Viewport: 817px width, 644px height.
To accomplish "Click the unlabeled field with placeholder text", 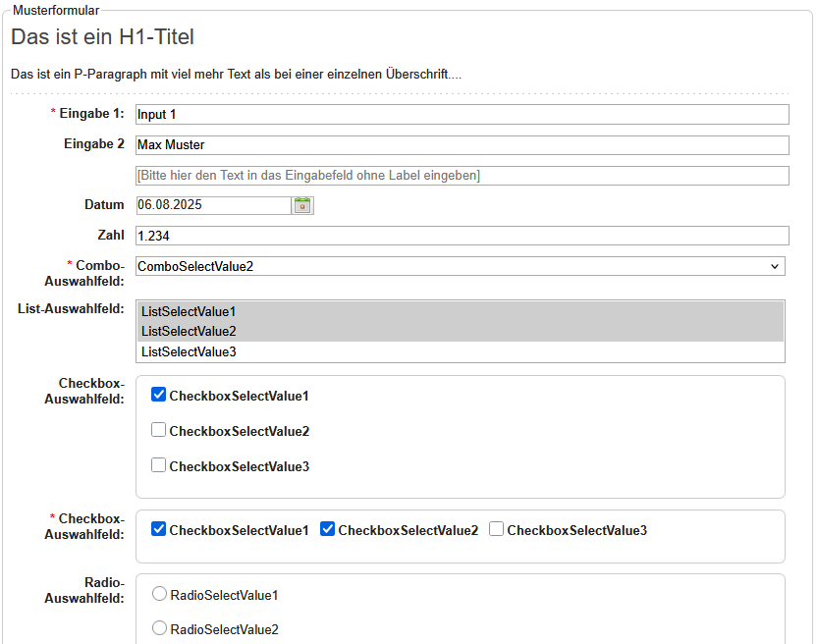I will tap(462, 176).
